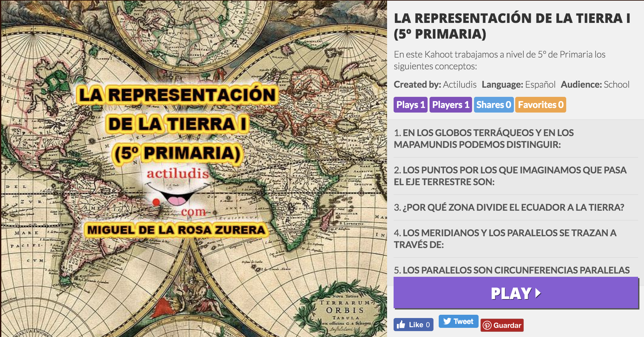The height and width of the screenshot is (337, 644).
Task: Click the Audience School label
Action: pos(595,85)
